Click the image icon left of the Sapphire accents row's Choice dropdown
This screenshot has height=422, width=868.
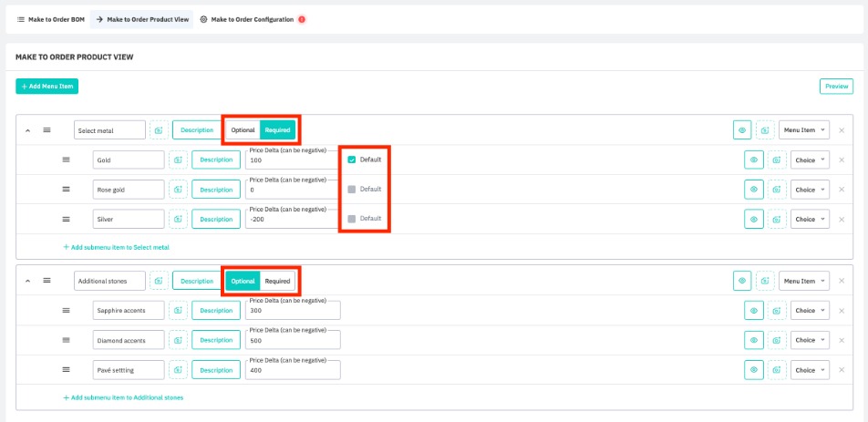(776, 311)
